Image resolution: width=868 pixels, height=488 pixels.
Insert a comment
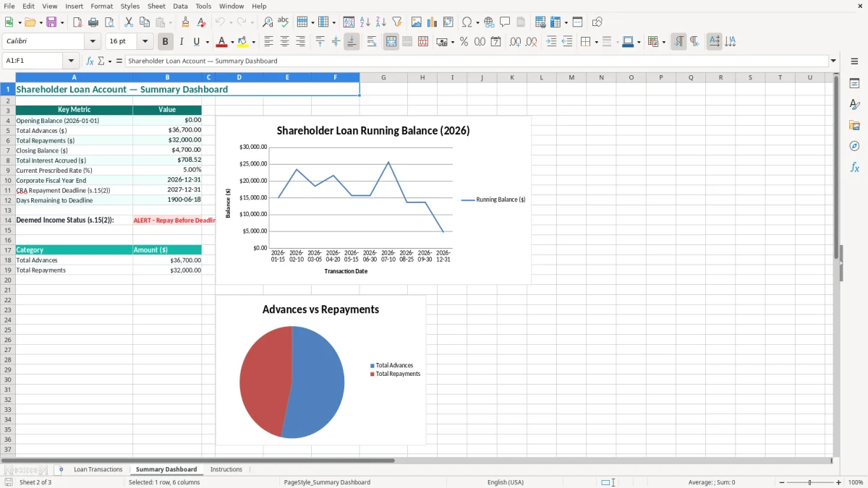(505, 22)
